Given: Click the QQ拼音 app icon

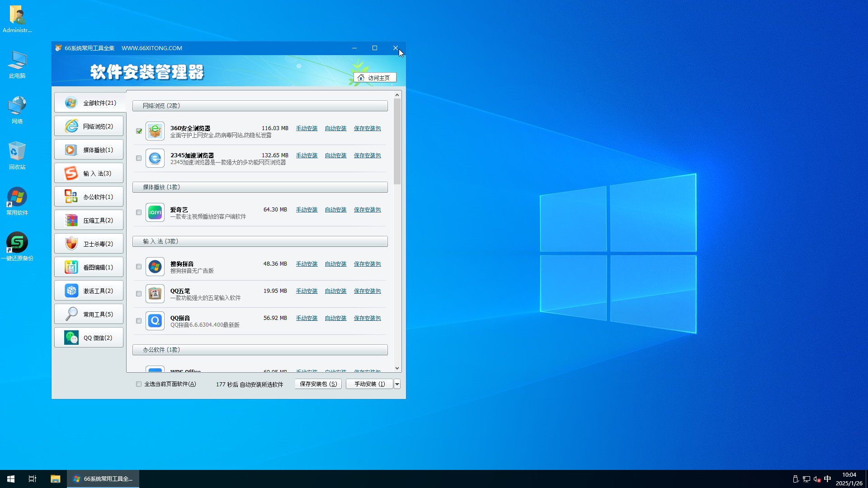Looking at the screenshot, I should (155, 321).
